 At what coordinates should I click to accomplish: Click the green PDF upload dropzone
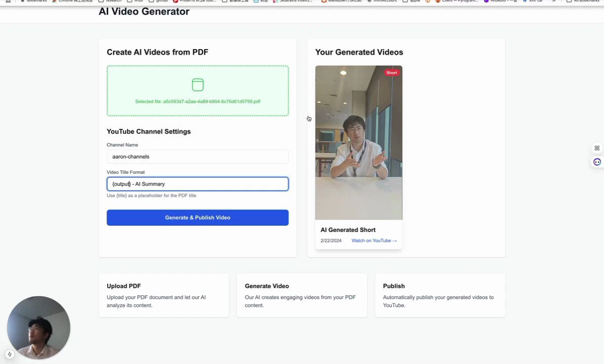click(198, 91)
